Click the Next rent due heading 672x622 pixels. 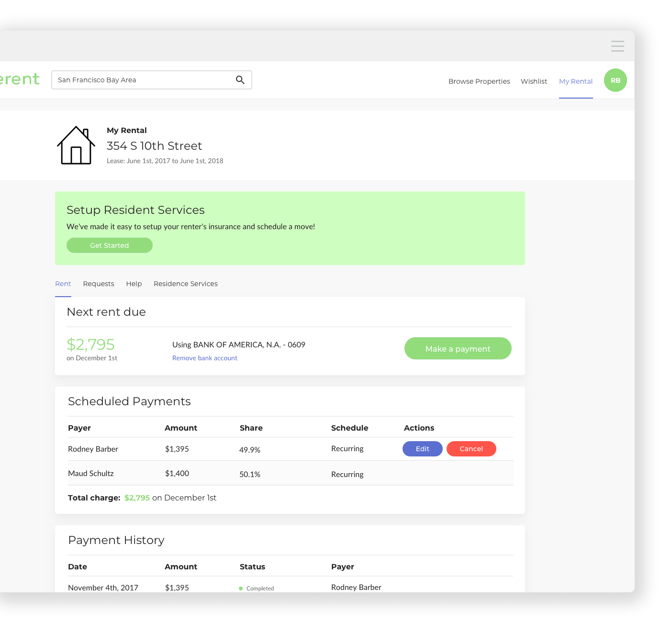(x=106, y=312)
